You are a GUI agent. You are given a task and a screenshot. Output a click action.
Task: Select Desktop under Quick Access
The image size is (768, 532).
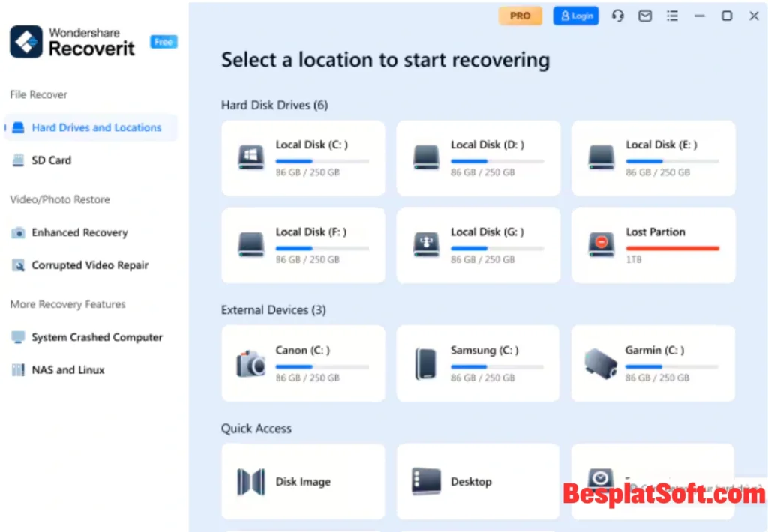[x=478, y=481]
